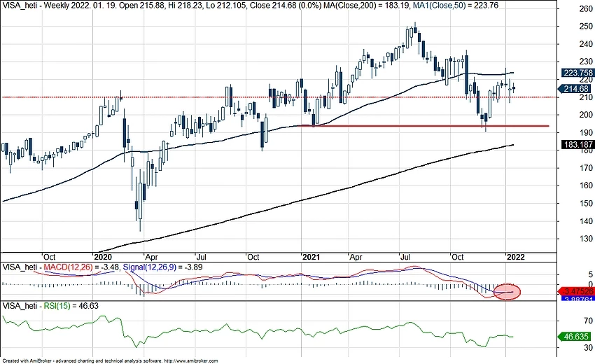
Task: Click the RSI(15) = 46.63 indicator label
Action: 71,305
